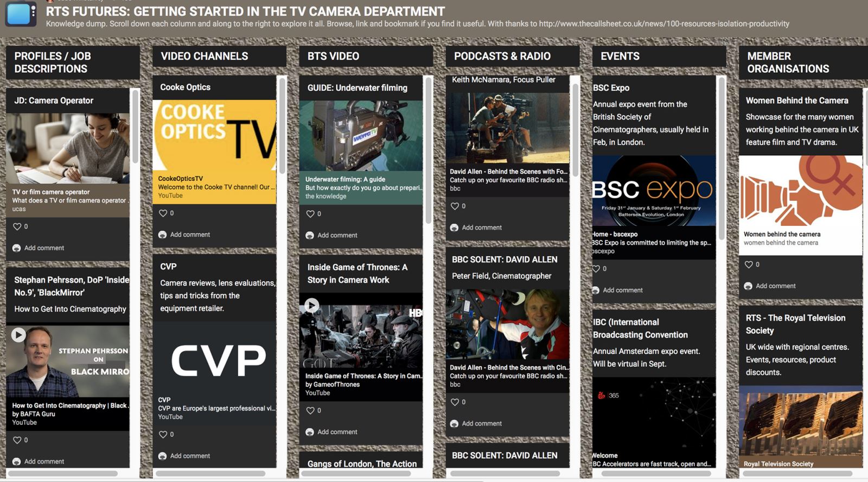Like the Women Behind the Camera post
868x482 pixels.
click(749, 264)
